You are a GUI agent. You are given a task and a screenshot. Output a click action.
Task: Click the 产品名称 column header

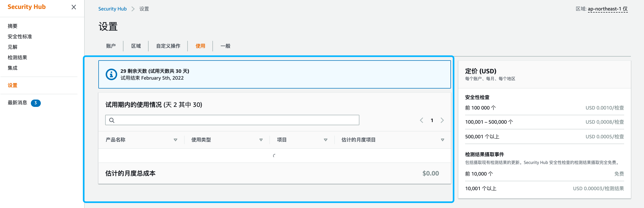[116, 140]
